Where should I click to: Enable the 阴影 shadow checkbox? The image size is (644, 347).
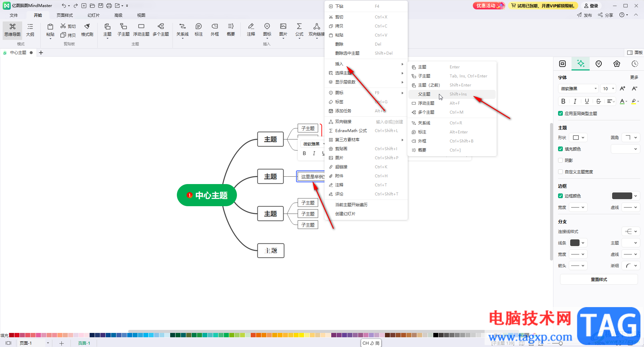[560, 160]
